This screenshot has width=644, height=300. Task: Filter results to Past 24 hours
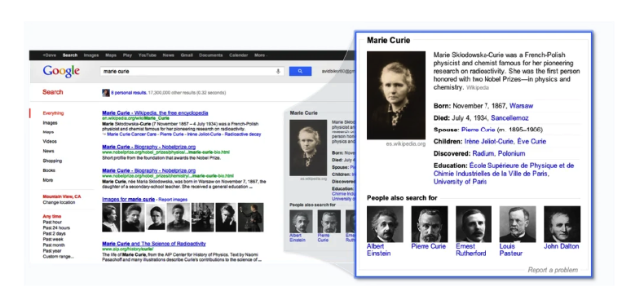click(56, 227)
